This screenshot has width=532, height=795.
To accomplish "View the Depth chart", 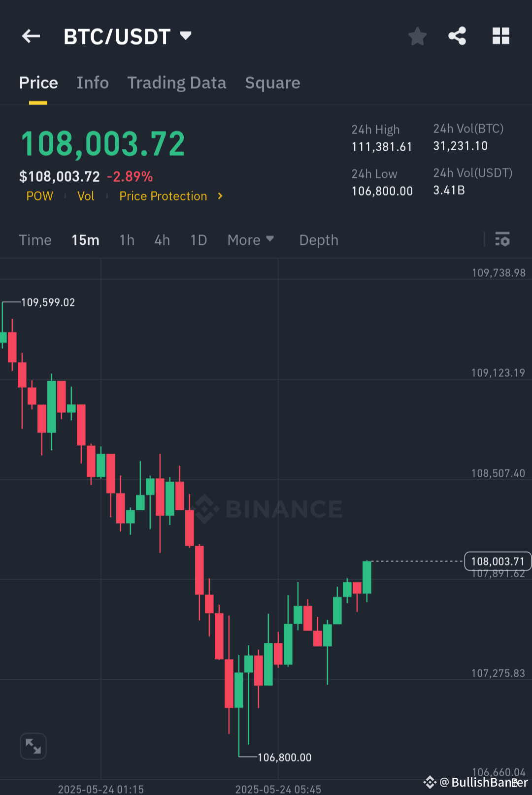I will (x=318, y=240).
